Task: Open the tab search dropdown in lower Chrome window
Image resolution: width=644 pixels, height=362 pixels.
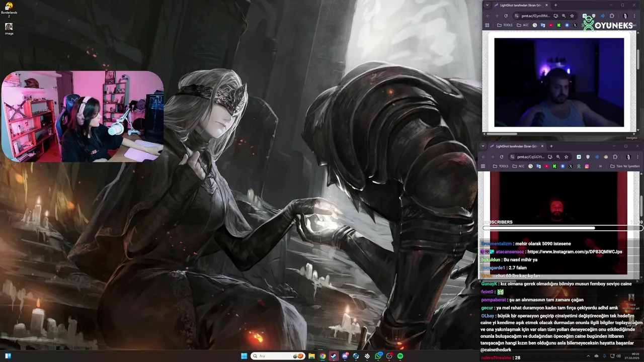Action: click(483, 146)
